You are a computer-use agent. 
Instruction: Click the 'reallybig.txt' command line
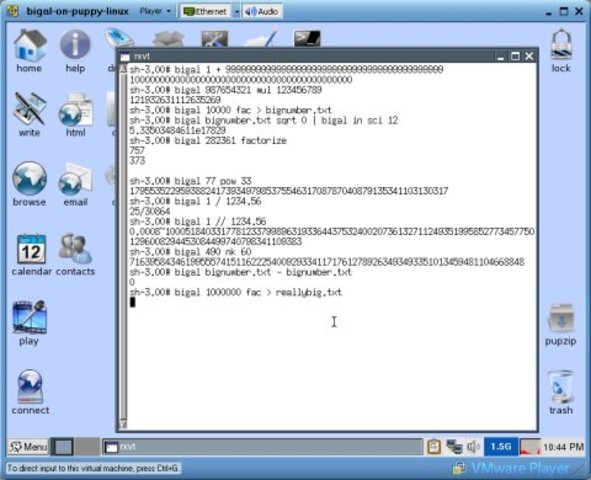(x=236, y=292)
